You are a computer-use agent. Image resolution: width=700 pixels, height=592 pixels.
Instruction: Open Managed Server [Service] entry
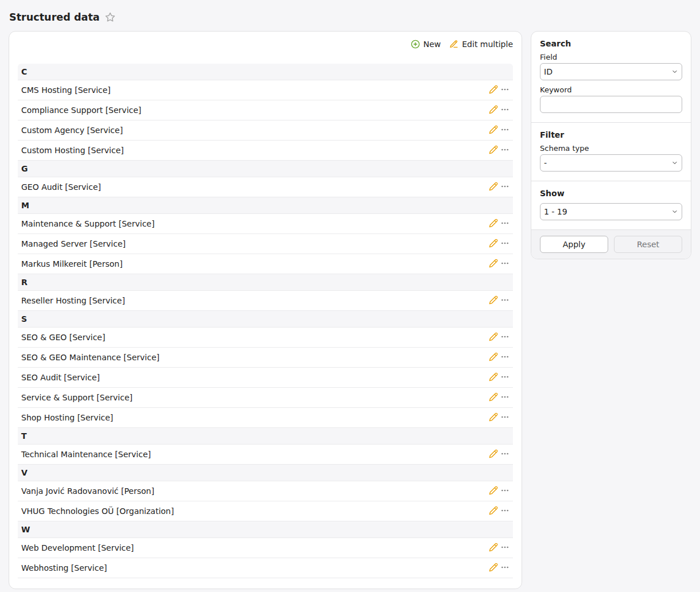[73, 244]
